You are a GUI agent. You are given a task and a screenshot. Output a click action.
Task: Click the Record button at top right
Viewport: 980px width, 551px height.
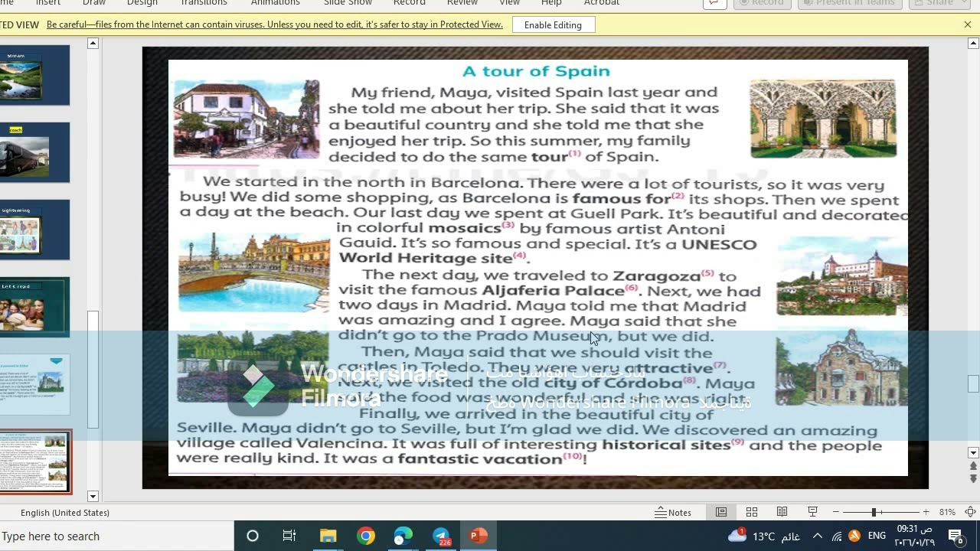(763, 3)
